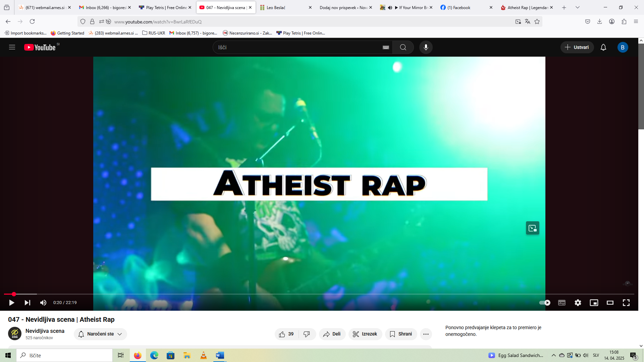
Task: Enter fullscreen video mode
Action: [626, 303]
